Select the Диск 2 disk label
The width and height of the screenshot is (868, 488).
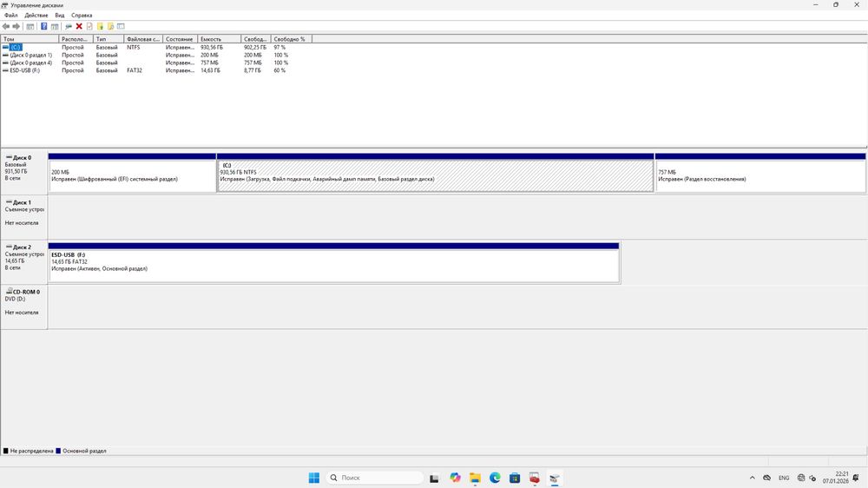click(23, 262)
